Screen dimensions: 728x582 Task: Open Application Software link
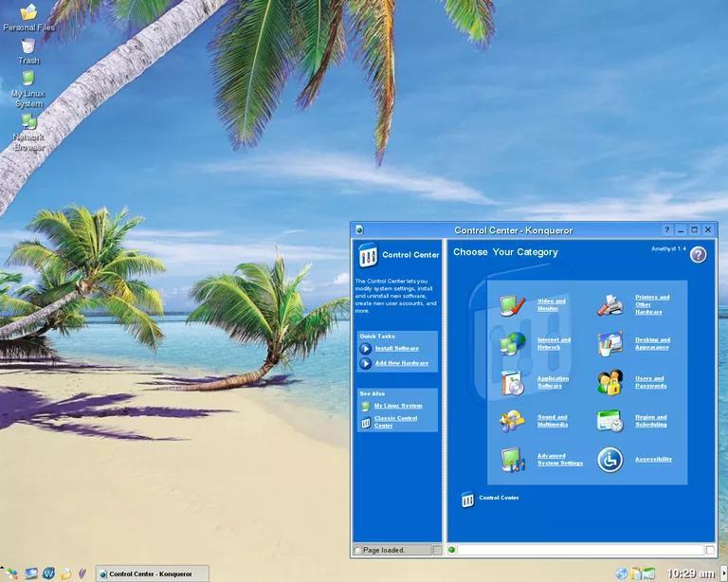coord(553,382)
